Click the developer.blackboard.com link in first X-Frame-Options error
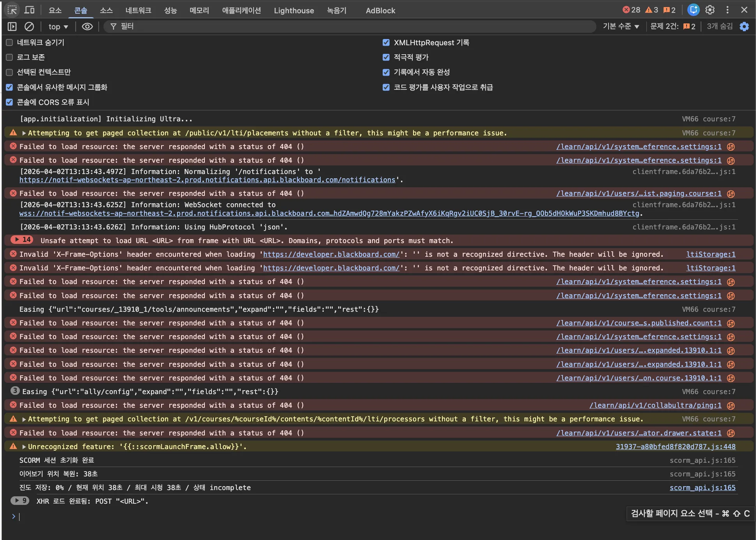The height and width of the screenshot is (540, 756). [x=331, y=254]
